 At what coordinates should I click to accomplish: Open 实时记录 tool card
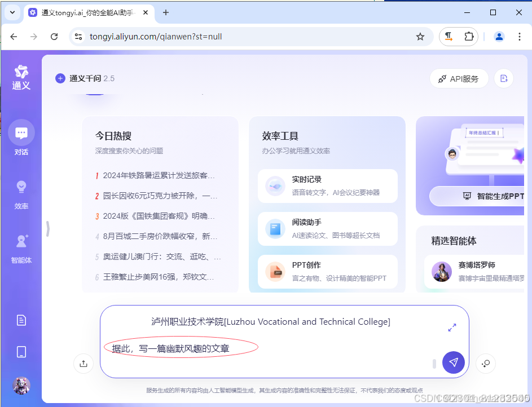click(327, 185)
